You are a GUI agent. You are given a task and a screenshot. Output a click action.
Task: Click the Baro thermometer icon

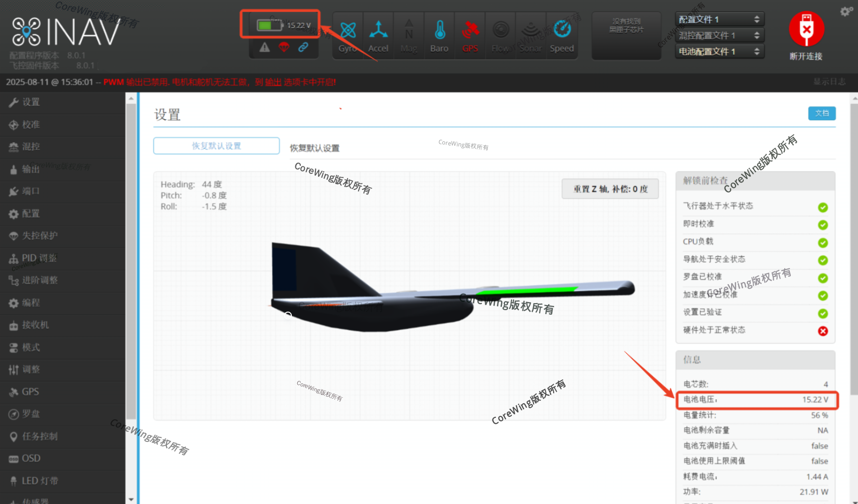pyautogui.click(x=439, y=31)
